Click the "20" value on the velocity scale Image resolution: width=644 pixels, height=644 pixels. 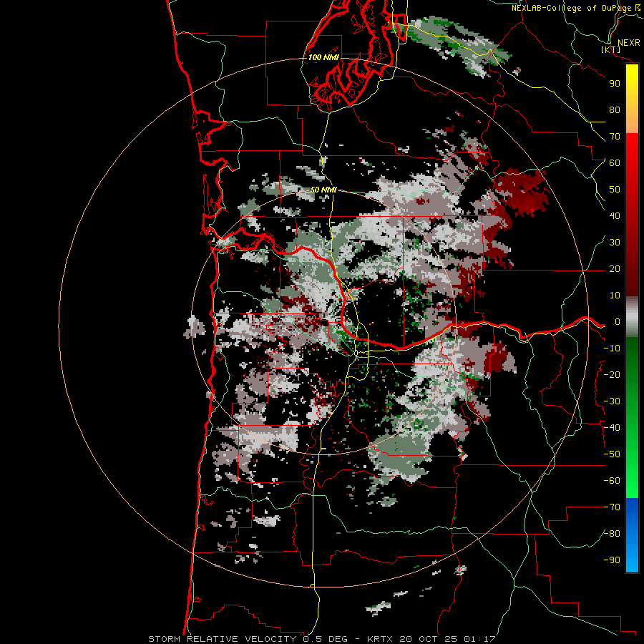click(x=615, y=269)
